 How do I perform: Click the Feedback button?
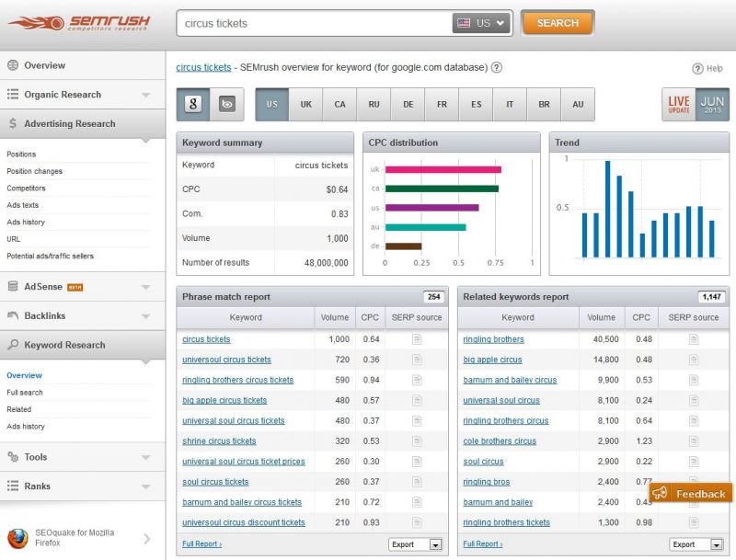click(691, 493)
